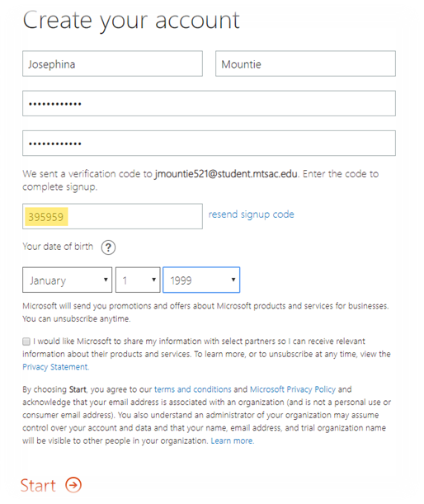The height and width of the screenshot is (504, 424).
Task: Expand the 1999 birth year dropdown
Action: pos(201,280)
